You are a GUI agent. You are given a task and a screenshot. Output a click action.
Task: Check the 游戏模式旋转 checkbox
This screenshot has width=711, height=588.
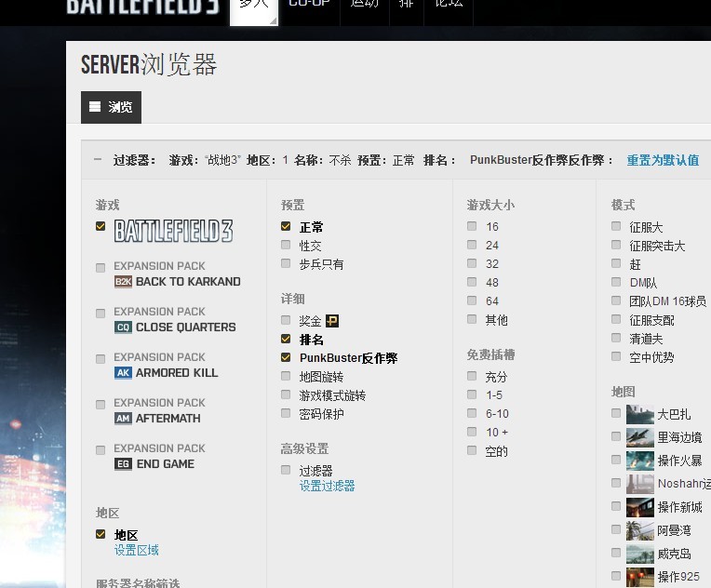[286, 394]
